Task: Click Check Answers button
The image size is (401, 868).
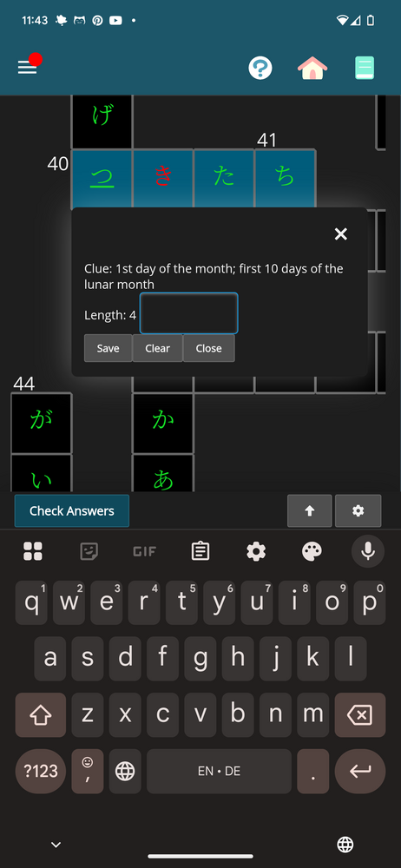Action: pyautogui.click(x=72, y=511)
